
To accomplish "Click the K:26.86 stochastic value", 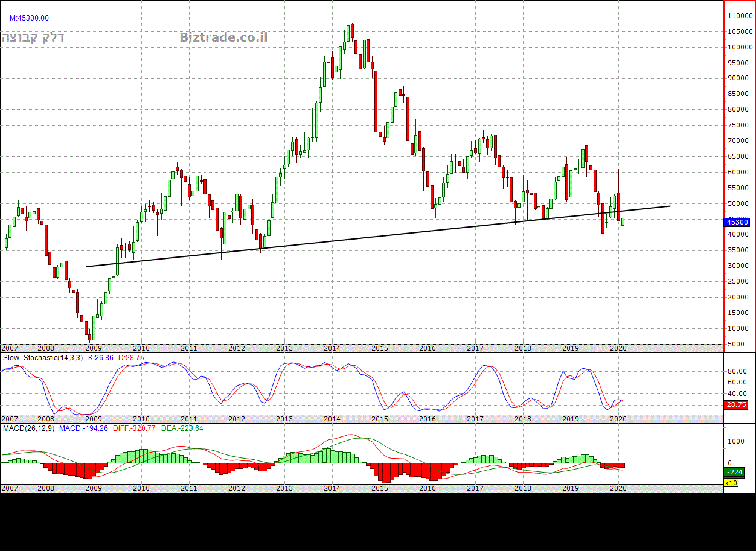I will [102, 358].
